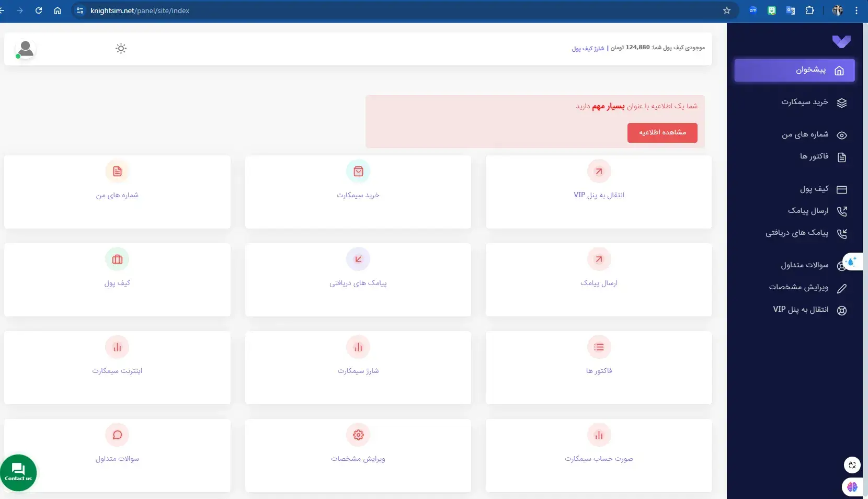Click the green Contact us chat button
Screen dimensions: 868x499
[x=18, y=472]
